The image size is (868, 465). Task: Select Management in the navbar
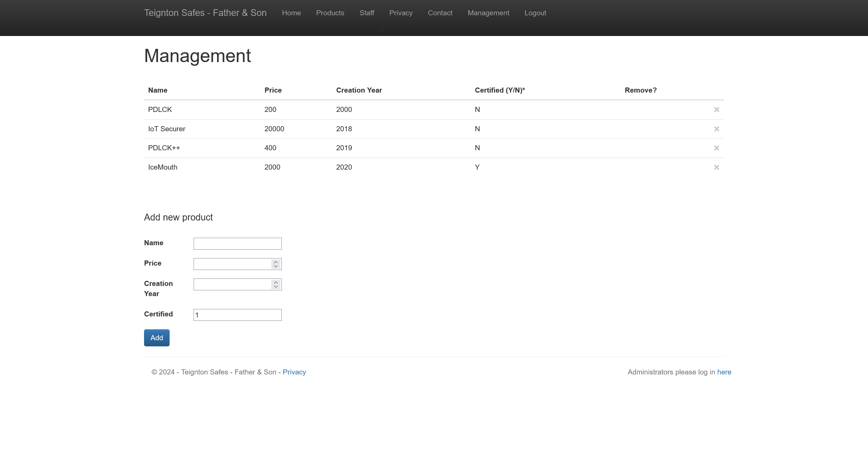point(488,13)
